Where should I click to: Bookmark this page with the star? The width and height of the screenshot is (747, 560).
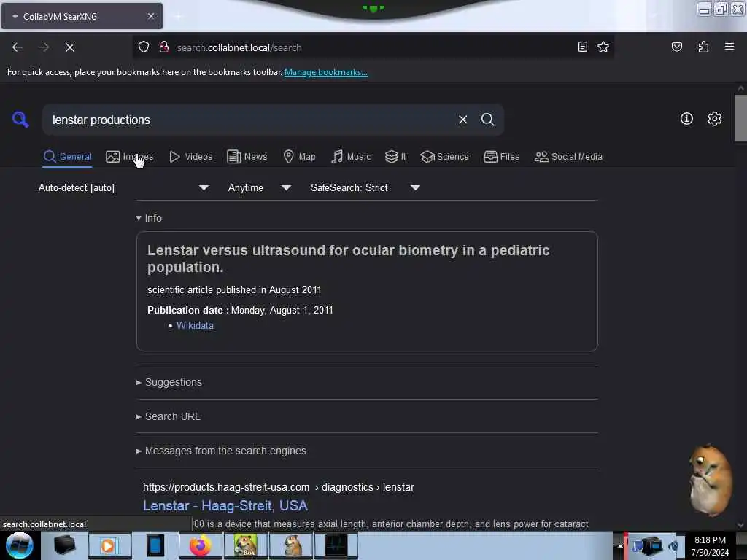pyautogui.click(x=603, y=47)
